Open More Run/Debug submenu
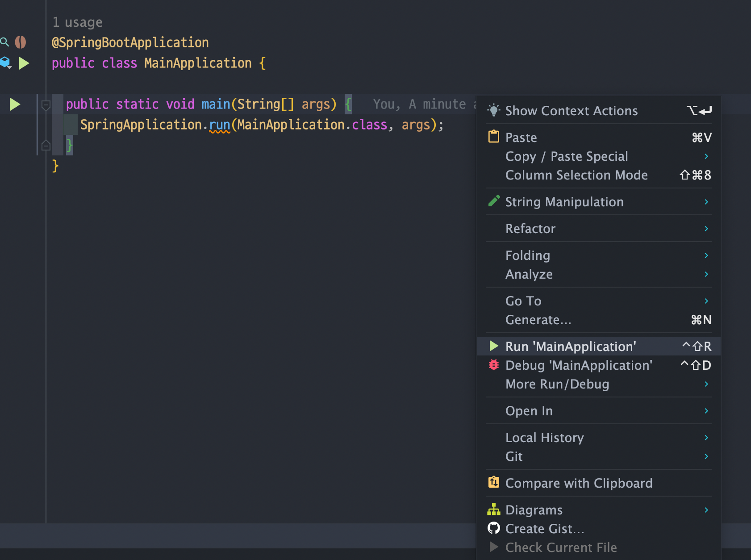This screenshot has width=751, height=560. (x=599, y=384)
